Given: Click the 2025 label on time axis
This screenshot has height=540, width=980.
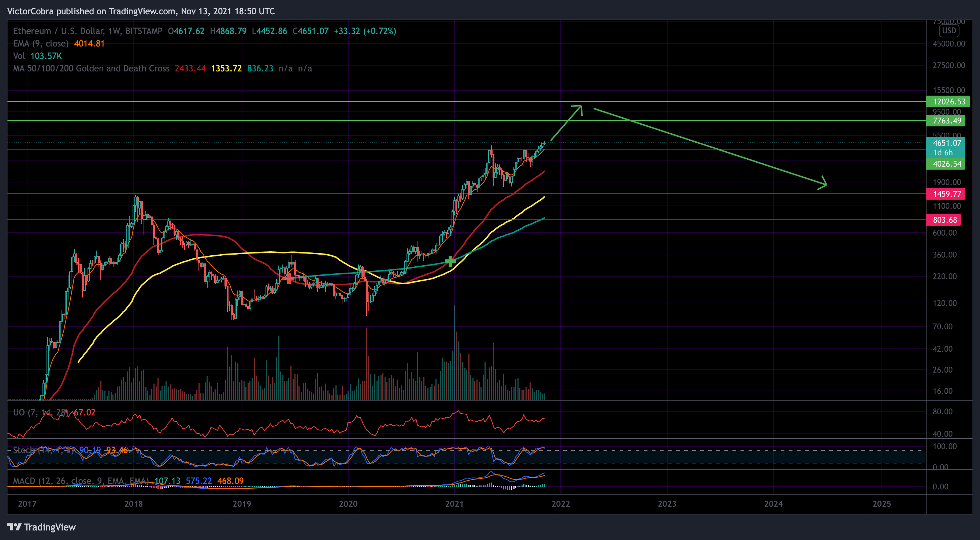Looking at the screenshot, I should pos(881,504).
